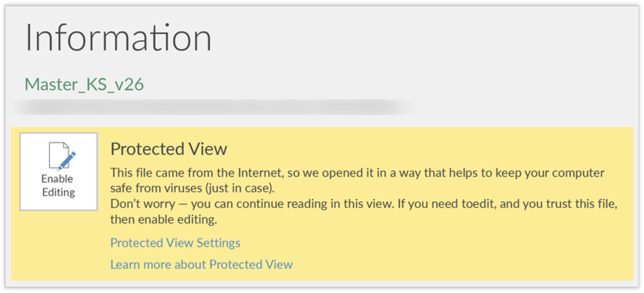This screenshot has height=293, width=644.
Task: Open Learn more about Protected View
Action: [x=201, y=264]
